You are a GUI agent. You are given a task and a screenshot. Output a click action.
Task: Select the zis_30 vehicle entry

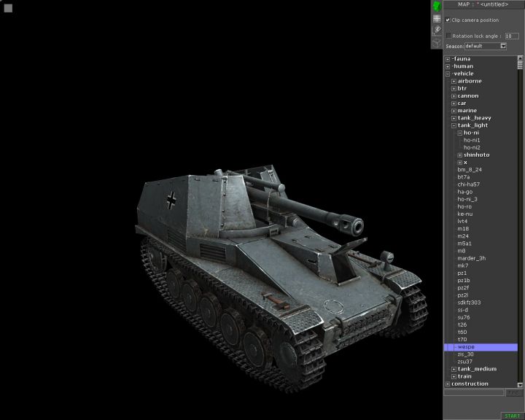(465, 354)
